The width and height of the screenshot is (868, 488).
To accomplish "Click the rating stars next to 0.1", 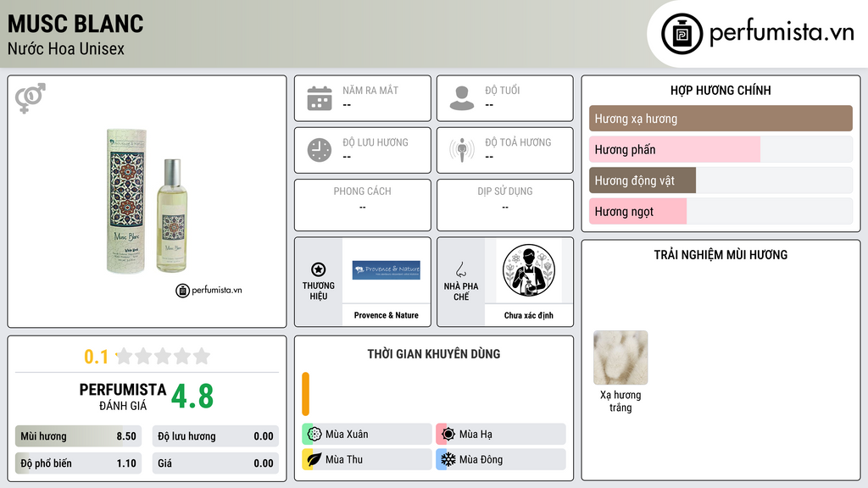I will click(x=164, y=356).
